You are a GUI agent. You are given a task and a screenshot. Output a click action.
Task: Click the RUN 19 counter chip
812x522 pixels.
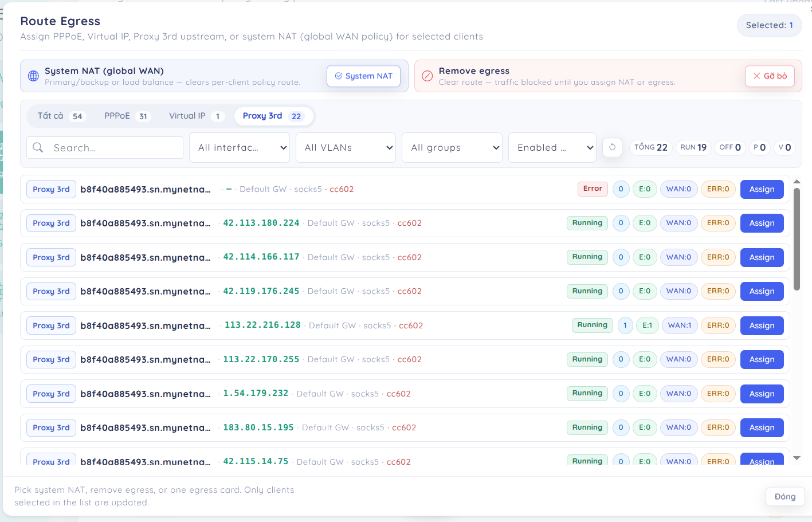coord(693,147)
